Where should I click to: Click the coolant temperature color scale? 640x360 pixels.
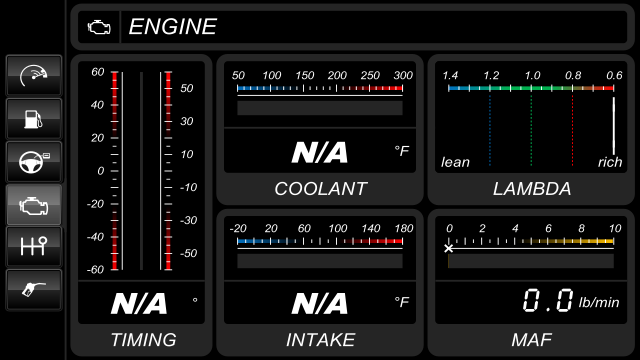pyautogui.click(x=320, y=88)
